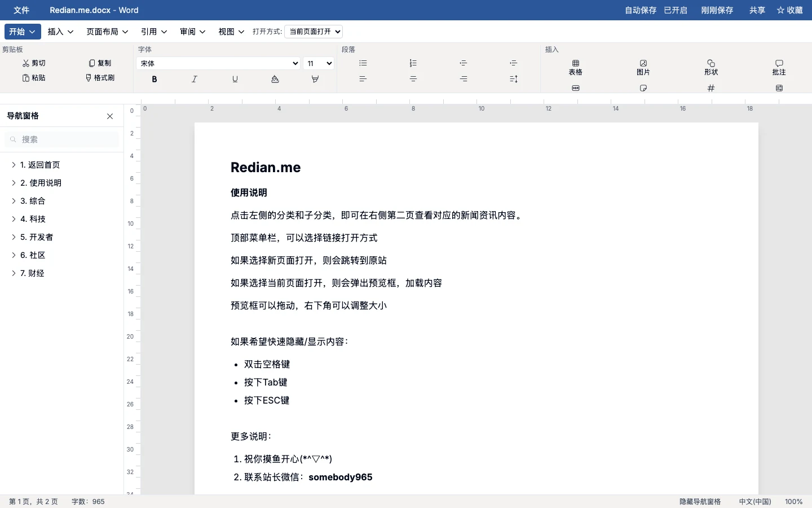Close the navigation pane with X

click(110, 116)
